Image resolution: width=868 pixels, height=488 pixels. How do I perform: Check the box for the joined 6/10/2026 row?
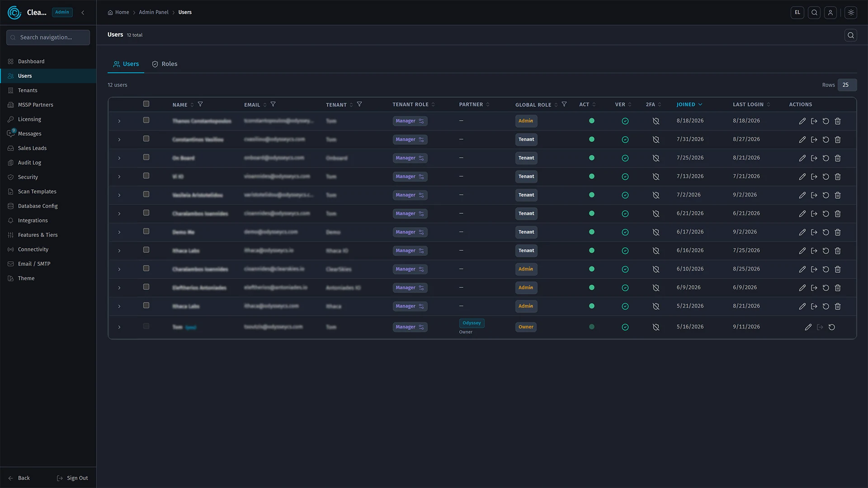click(x=146, y=268)
